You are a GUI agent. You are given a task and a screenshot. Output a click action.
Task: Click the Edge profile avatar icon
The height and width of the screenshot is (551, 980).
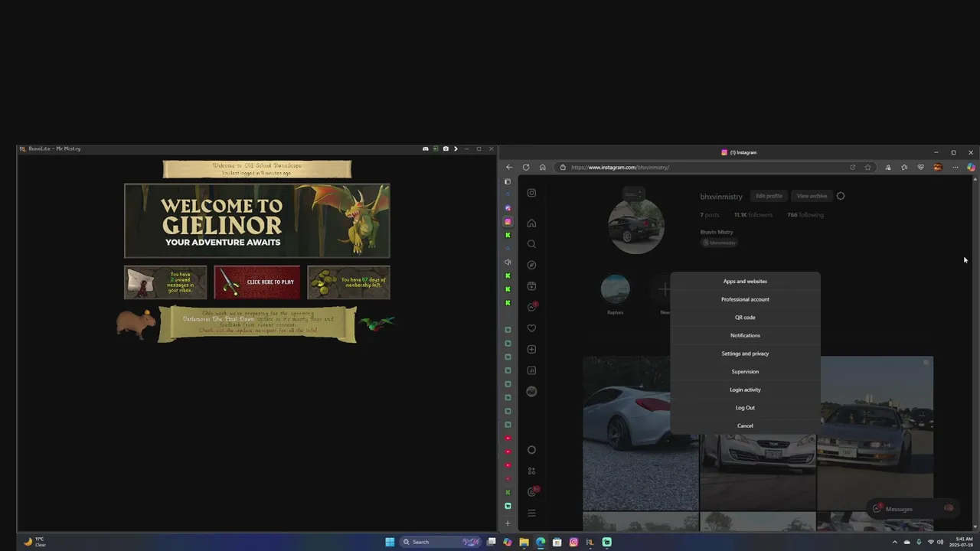pyautogui.click(x=938, y=167)
